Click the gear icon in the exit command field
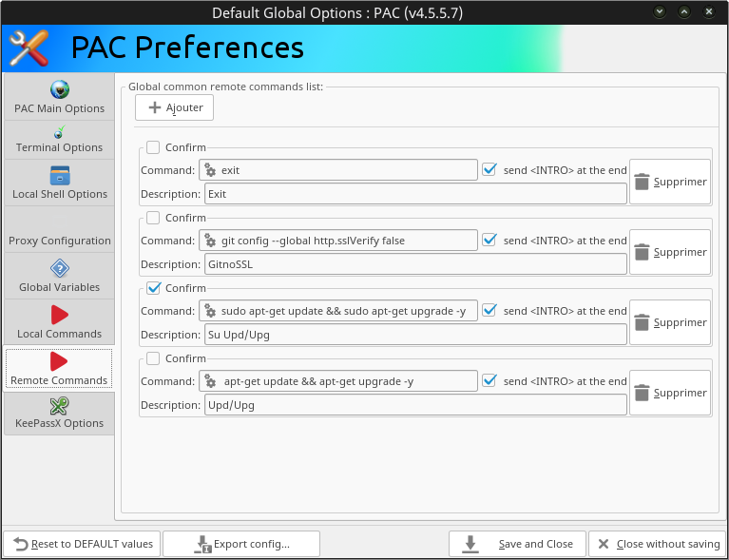Image resolution: width=729 pixels, height=560 pixels. point(210,170)
